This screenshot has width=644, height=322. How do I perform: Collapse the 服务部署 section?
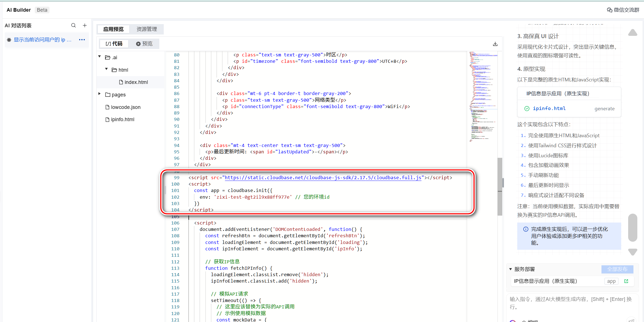[511, 269]
